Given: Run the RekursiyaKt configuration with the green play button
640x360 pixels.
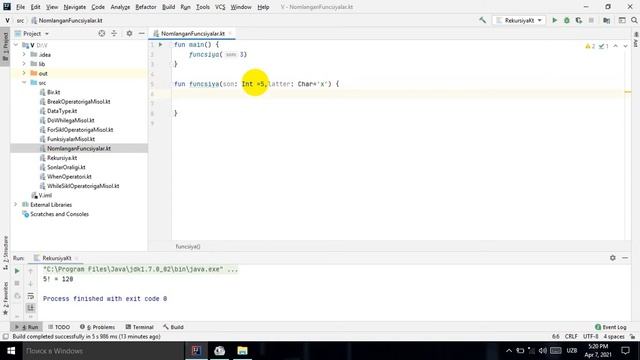Looking at the screenshot, I should pyautogui.click(x=554, y=20).
